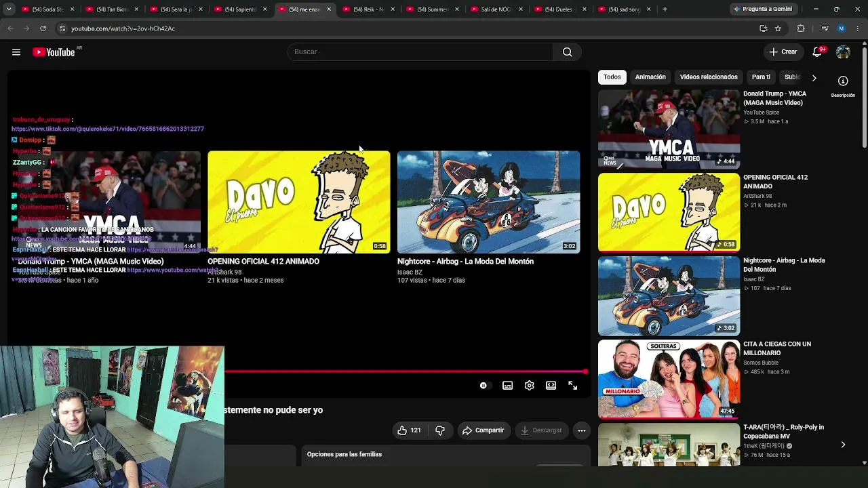This screenshot has width=868, height=488.
Task: Open the account avatar menu
Action: click(843, 52)
